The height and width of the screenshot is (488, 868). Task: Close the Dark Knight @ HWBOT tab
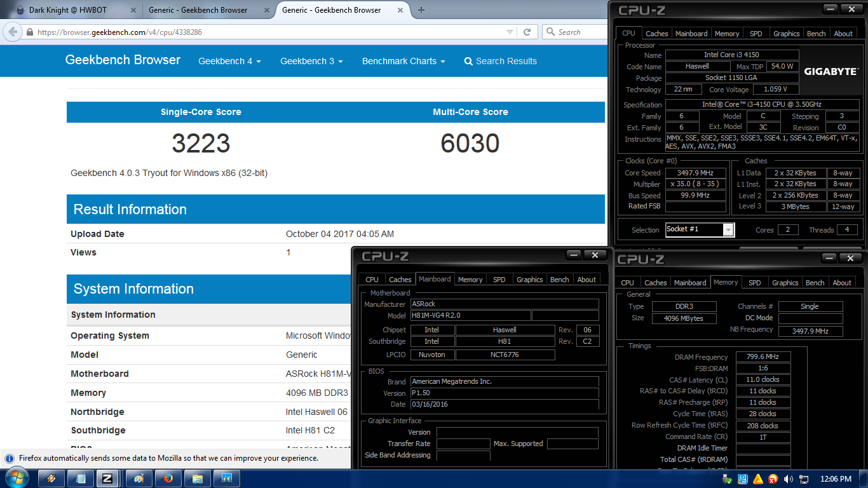[x=132, y=10]
